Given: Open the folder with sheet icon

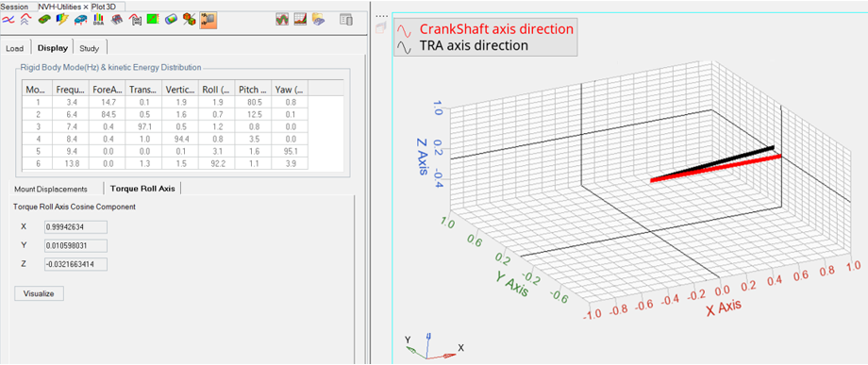Looking at the screenshot, I should coord(318,20).
